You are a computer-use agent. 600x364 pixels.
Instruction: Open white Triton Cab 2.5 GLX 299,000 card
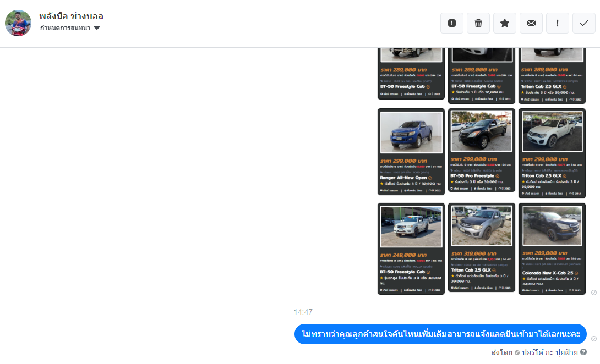pos(552,153)
